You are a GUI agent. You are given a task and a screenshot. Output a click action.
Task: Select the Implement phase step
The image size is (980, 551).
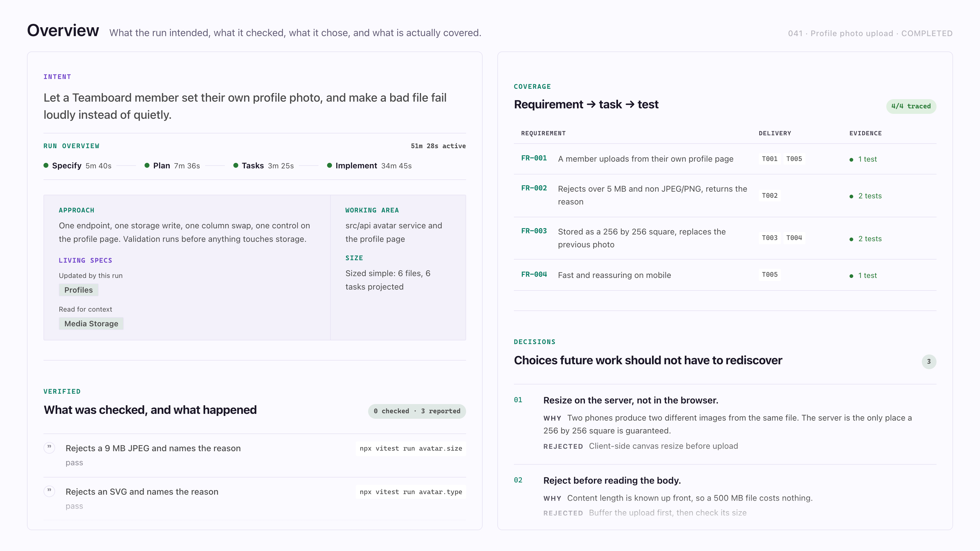point(369,165)
